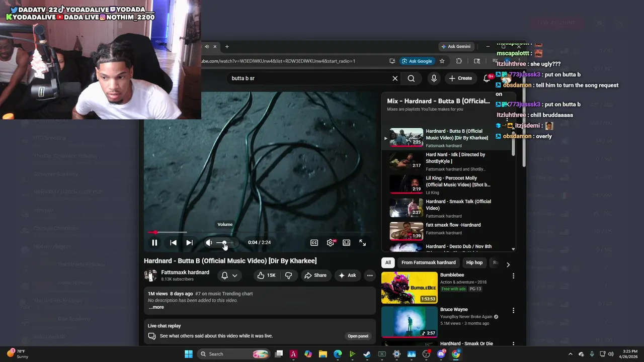Open subscription notification bell dropdown
This screenshot has width=644, height=362.
229,276
